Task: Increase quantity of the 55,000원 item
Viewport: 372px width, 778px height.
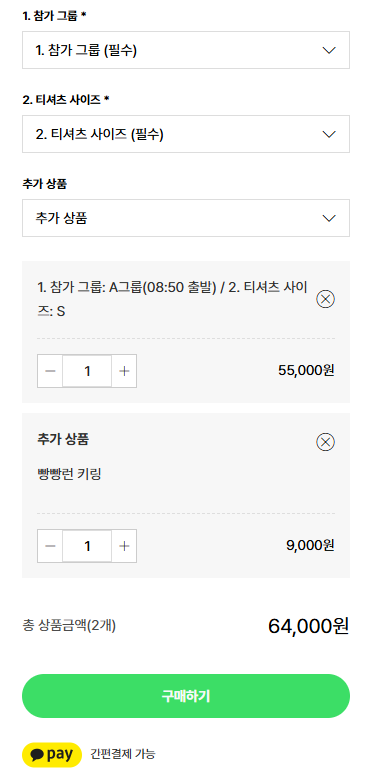Action: (124, 371)
